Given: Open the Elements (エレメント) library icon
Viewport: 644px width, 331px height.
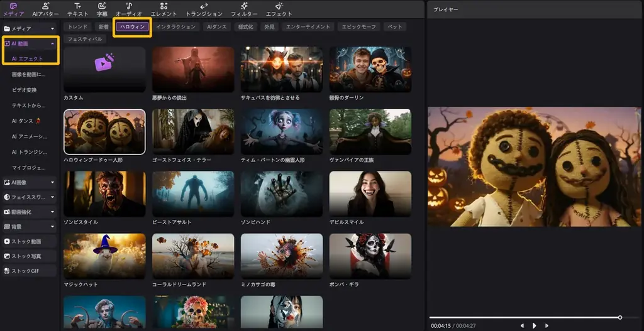Looking at the screenshot, I should click(x=164, y=9).
